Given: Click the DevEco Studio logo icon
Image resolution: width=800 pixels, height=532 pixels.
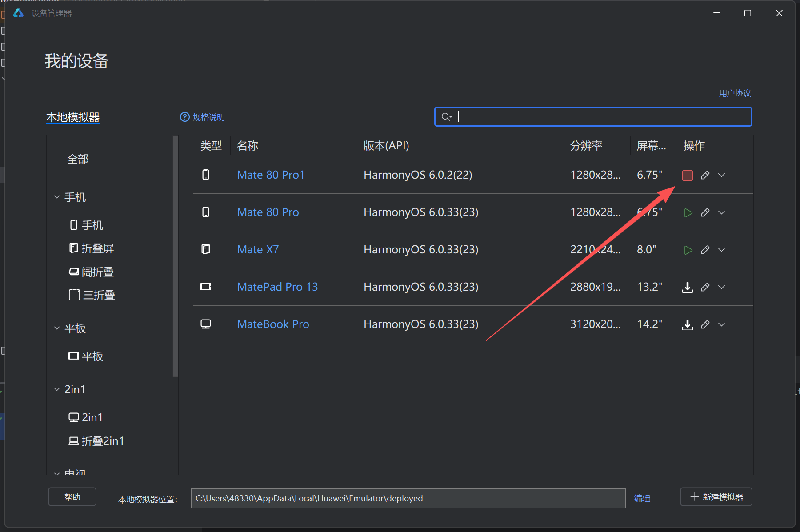Looking at the screenshot, I should coord(18,13).
